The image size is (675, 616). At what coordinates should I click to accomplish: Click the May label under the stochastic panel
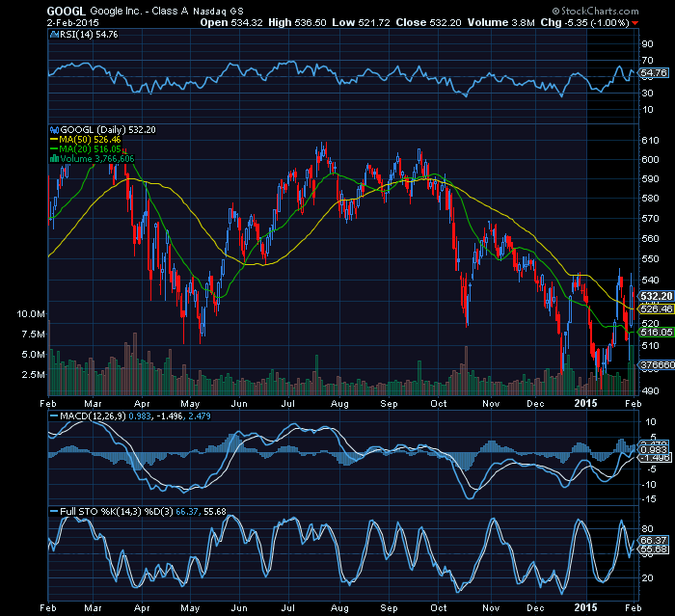click(190, 608)
